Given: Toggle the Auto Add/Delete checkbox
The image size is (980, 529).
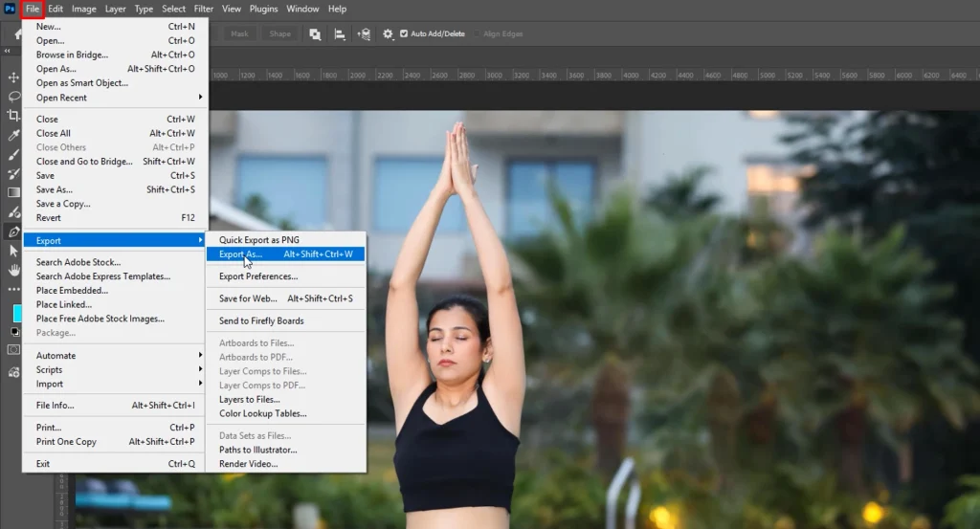Looking at the screenshot, I should pos(404,33).
